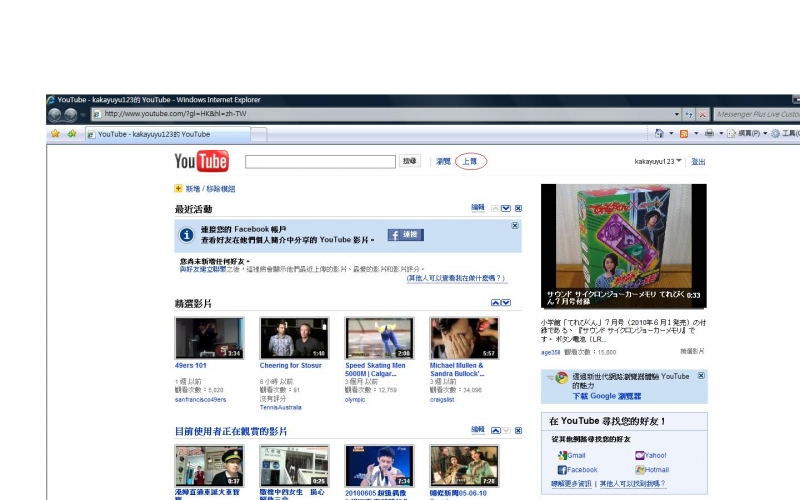The height and width of the screenshot is (500, 800).
Task: Click the Facebook icon in find friends
Action: [x=563, y=470]
